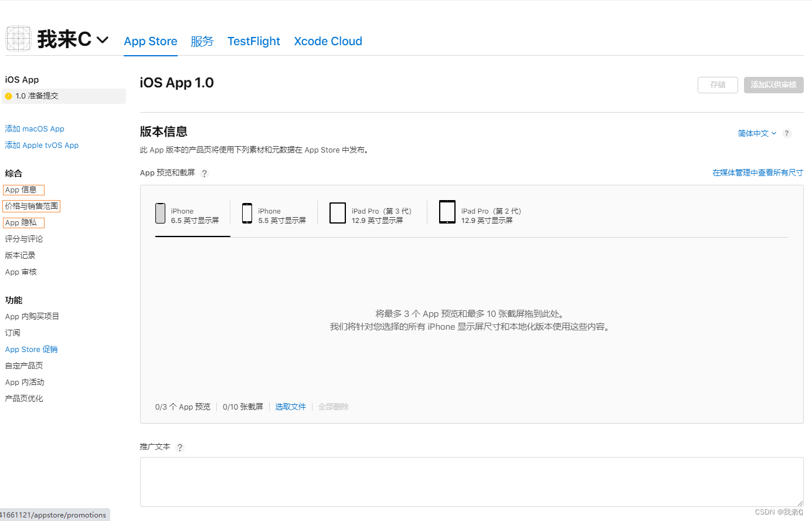The height and width of the screenshot is (521, 812).
Task: Click 在媒体管理中查看所有尺寸 link
Action: pos(758,172)
